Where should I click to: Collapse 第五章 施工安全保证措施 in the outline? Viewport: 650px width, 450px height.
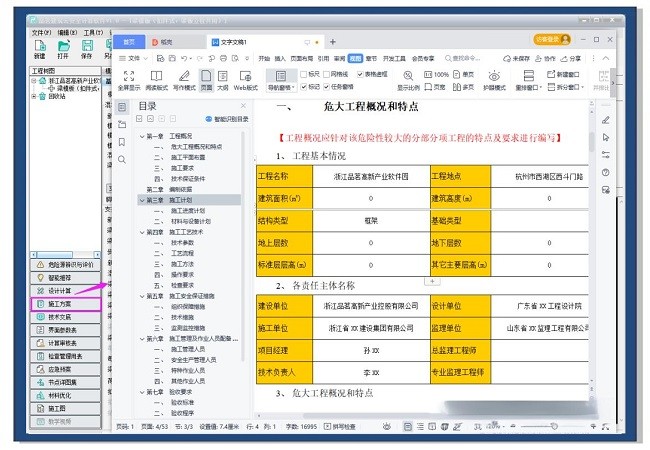tap(142, 296)
